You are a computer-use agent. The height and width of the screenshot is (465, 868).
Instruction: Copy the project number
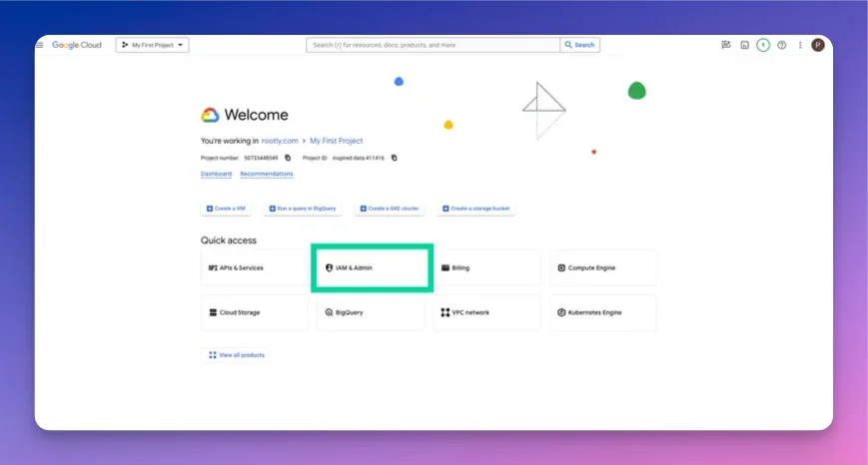pyautogui.click(x=288, y=158)
